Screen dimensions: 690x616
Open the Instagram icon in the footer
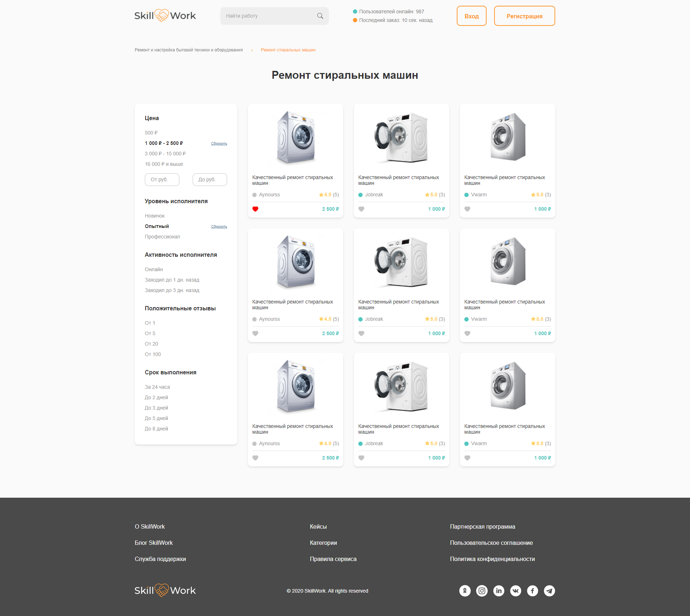(482, 591)
